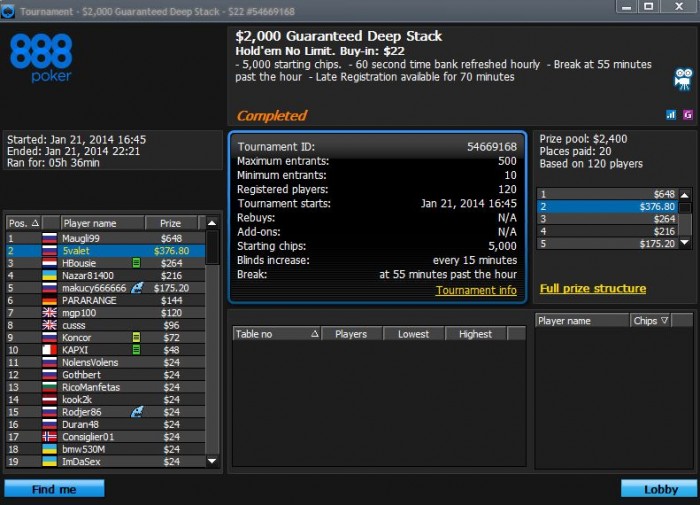Click the green note icon beside HBousie
This screenshot has height=505, width=700.
pos(137,263)
